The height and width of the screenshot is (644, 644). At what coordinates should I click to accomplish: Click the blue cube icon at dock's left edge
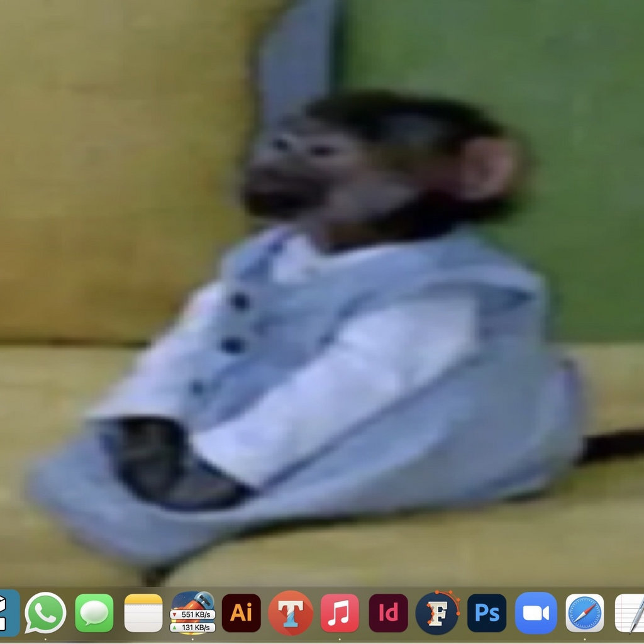coord(8,613)
